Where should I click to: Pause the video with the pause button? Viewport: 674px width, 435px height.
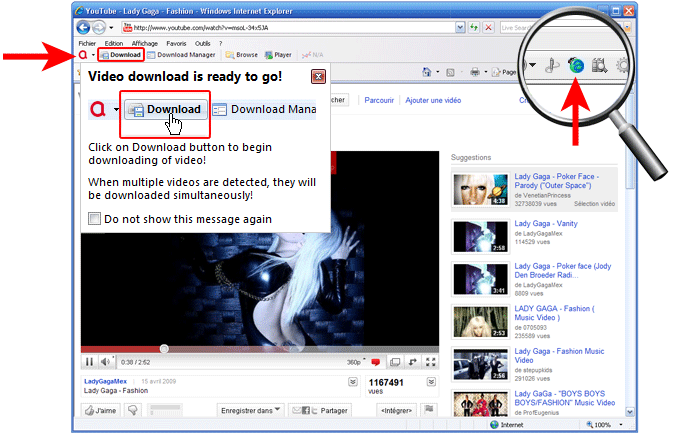89,362
